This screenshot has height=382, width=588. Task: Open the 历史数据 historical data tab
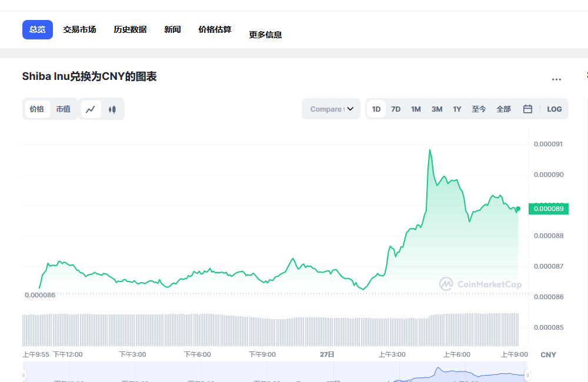pyautogui.click(x=130, y=29)
